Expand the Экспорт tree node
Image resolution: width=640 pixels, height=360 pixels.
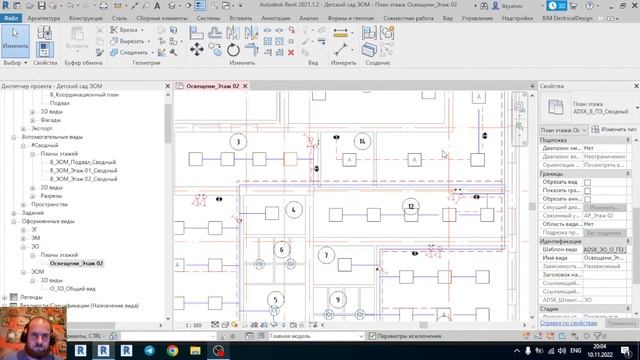(x=23, y=129)
